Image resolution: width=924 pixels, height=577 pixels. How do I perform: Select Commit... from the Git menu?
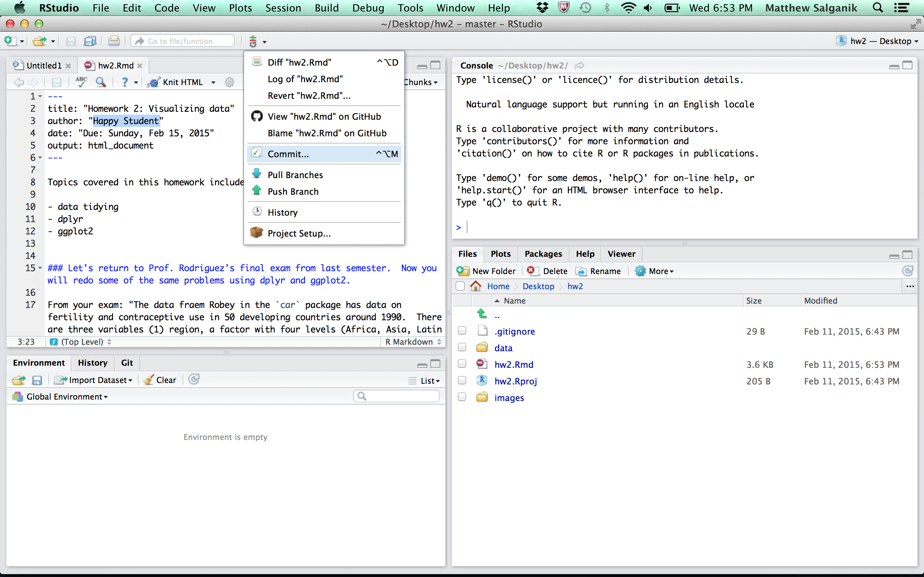[x=289, y=154]
